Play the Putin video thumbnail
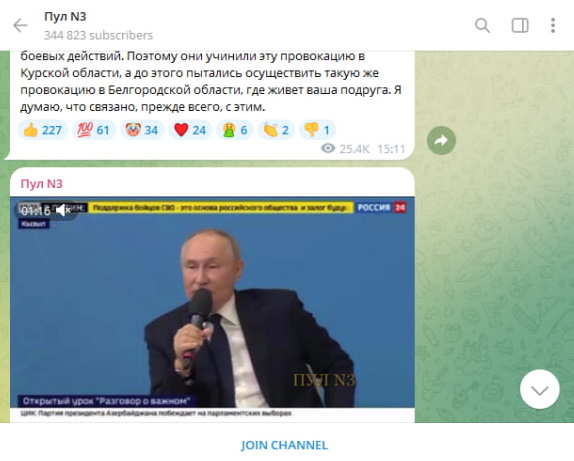 coord(212,309)
